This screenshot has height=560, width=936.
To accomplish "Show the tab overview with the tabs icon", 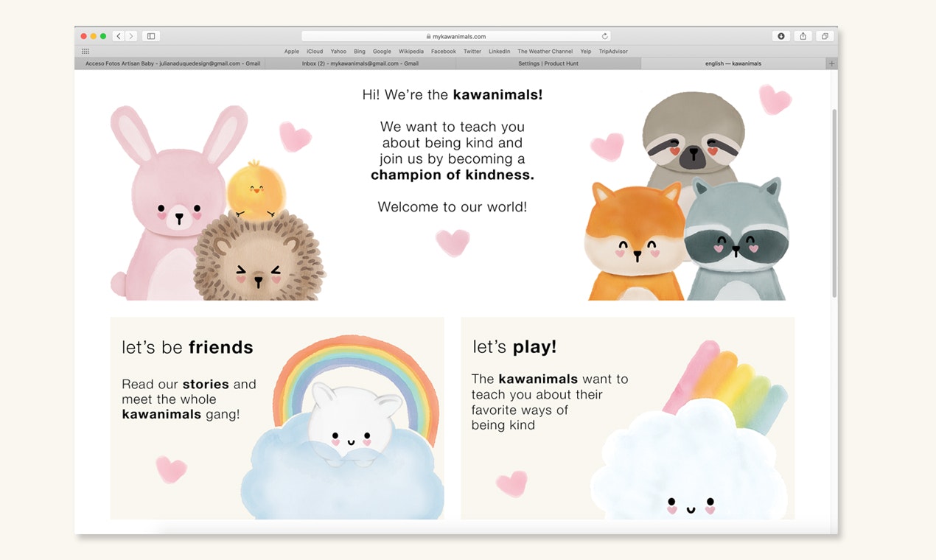I will click(825, 35).
